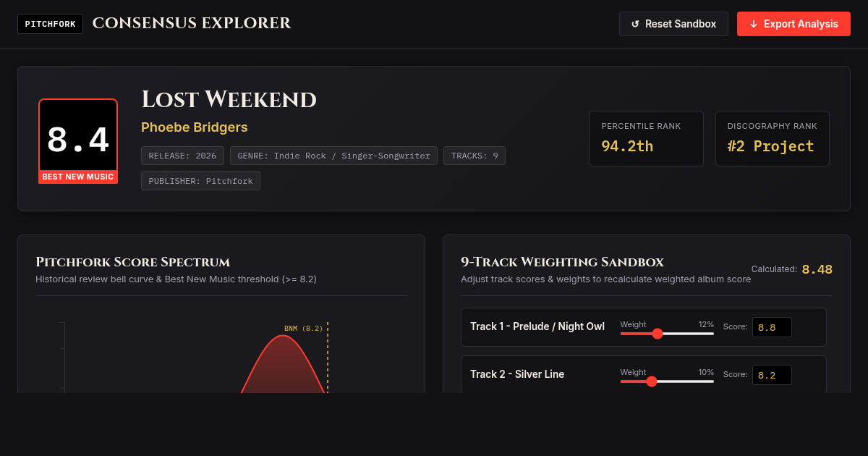Click the Track 2 - Silver Line label
Image resolution: width=868 pixels, height=456 pixels.
point(517,374)
